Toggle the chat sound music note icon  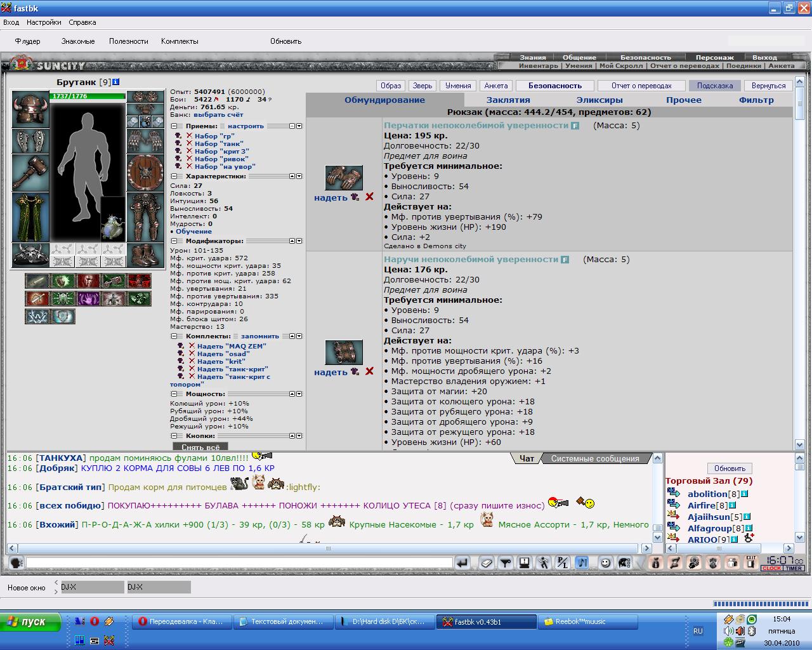click(582, 562)
